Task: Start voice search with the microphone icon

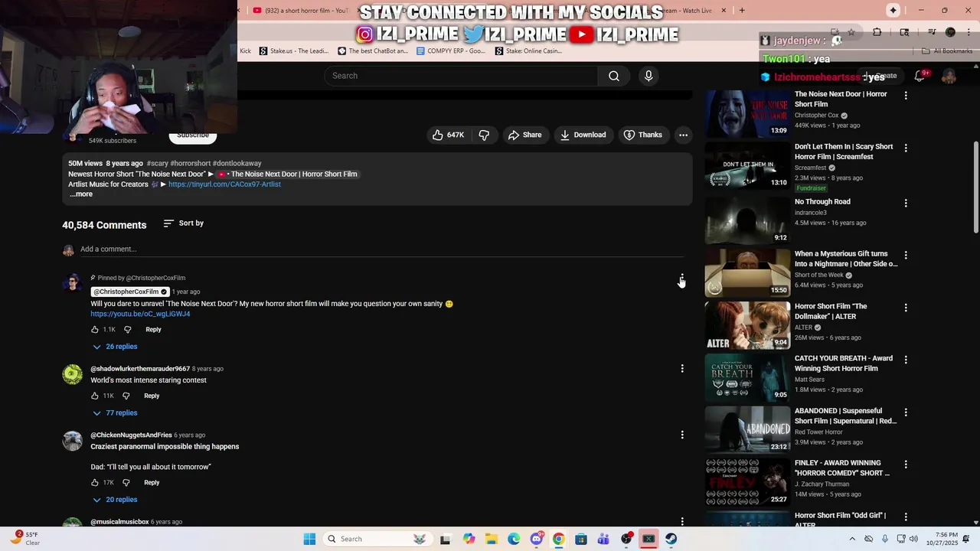Action: click(648, 76)
